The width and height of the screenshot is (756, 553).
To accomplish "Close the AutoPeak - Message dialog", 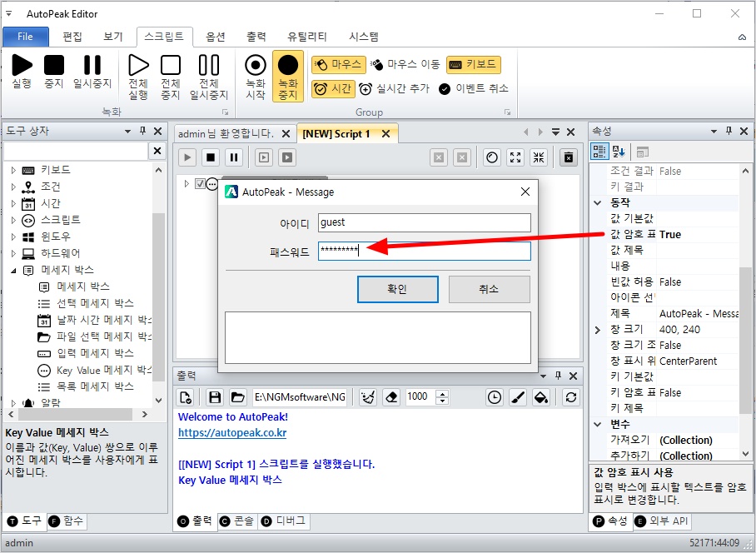I will 525,192.
